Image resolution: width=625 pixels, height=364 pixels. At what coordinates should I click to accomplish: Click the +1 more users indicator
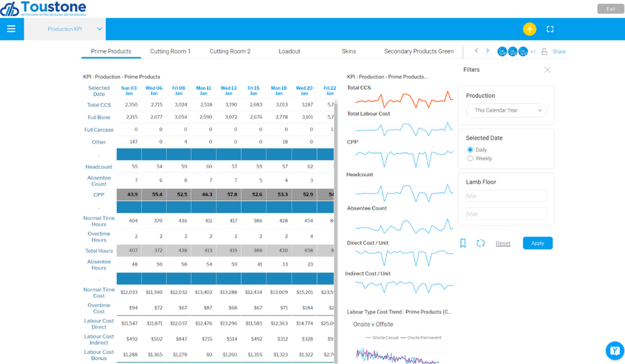(532, 52)
